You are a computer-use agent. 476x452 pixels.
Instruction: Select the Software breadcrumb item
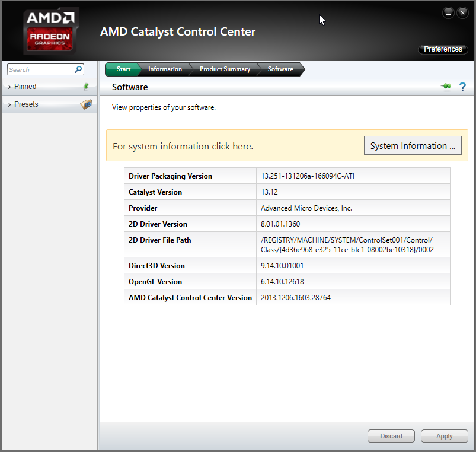pos(279,69)
